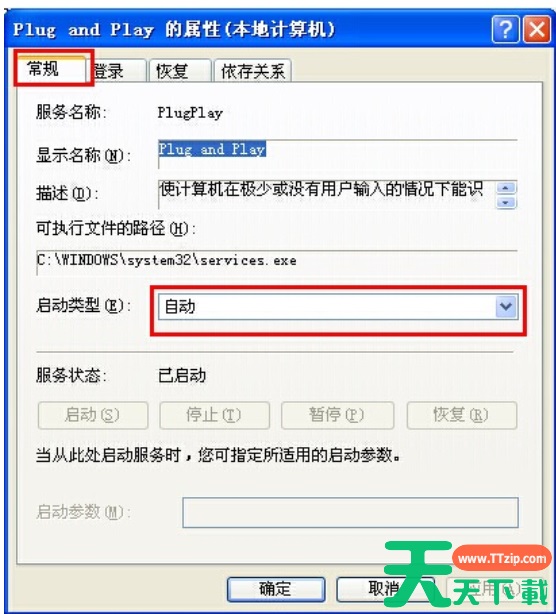
Task: Click the 显示名称 text field
Action: 338,154
